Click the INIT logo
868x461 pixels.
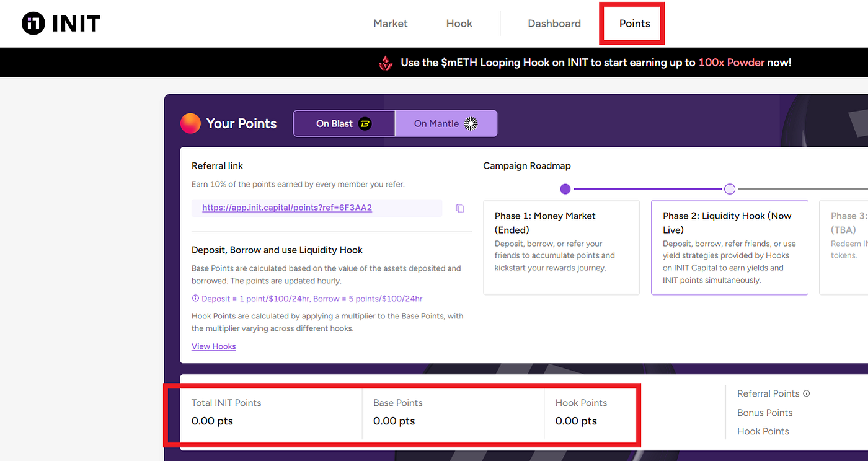(x=61, y=24)
